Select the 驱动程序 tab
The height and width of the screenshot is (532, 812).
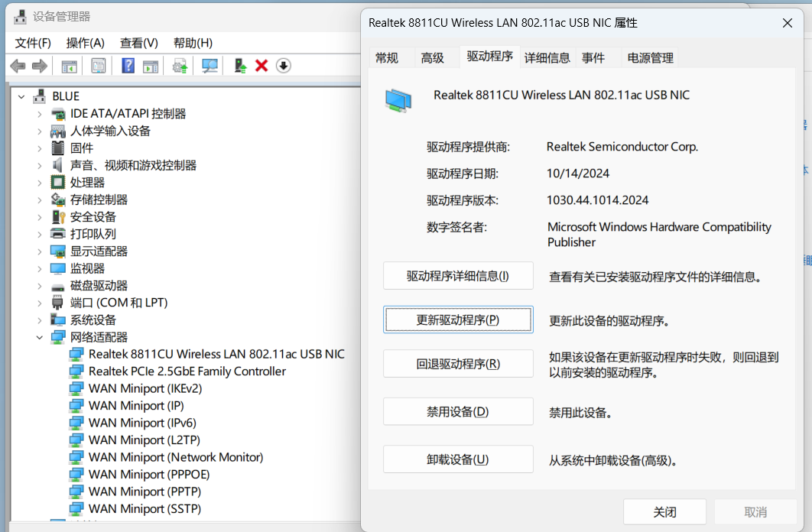click(489, 57)
